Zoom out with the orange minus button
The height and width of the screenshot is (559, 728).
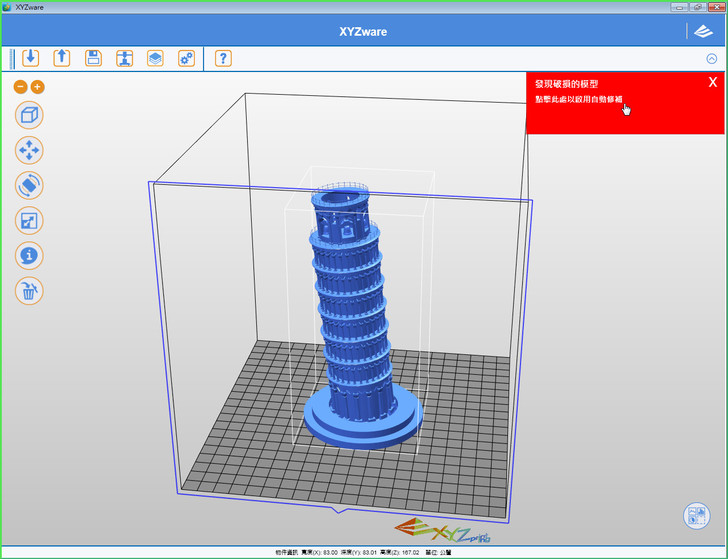point(20,87)
